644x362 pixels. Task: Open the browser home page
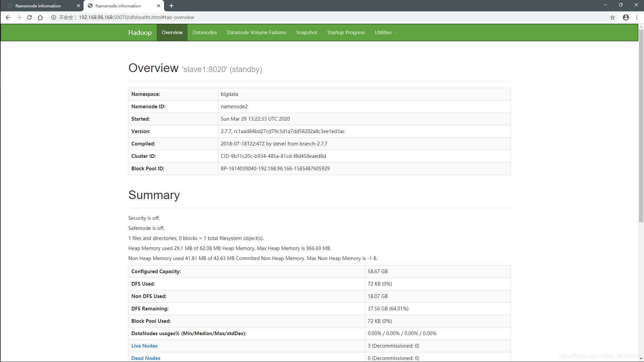pyautogui.click(x=40, y=17)
